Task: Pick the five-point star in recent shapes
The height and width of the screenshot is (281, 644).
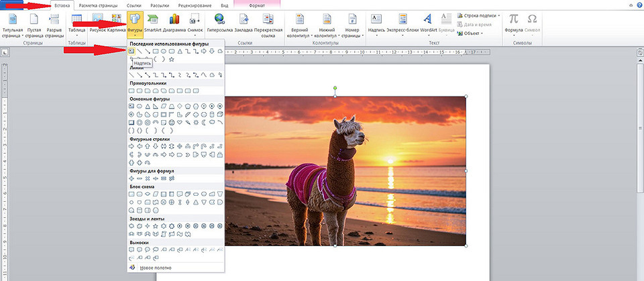Action: point(172,59)
